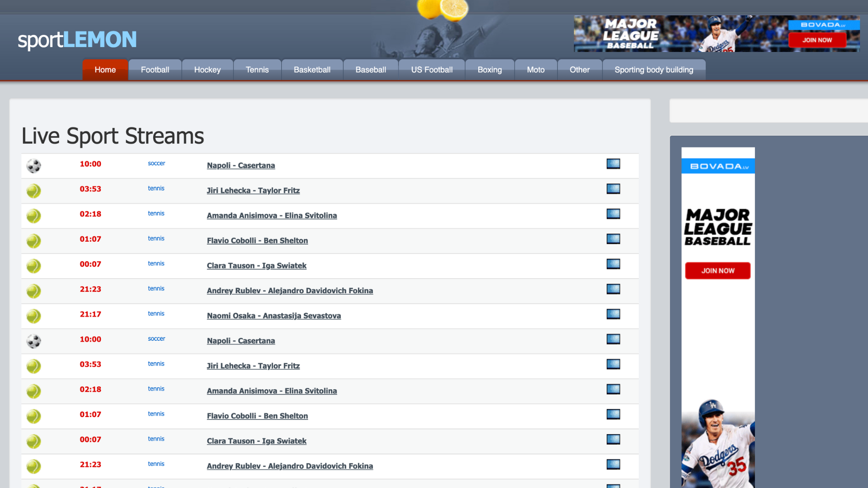Viewport: 868px width, 488px height.
Task: Go to the US Football tab
Action: [432, 70]
